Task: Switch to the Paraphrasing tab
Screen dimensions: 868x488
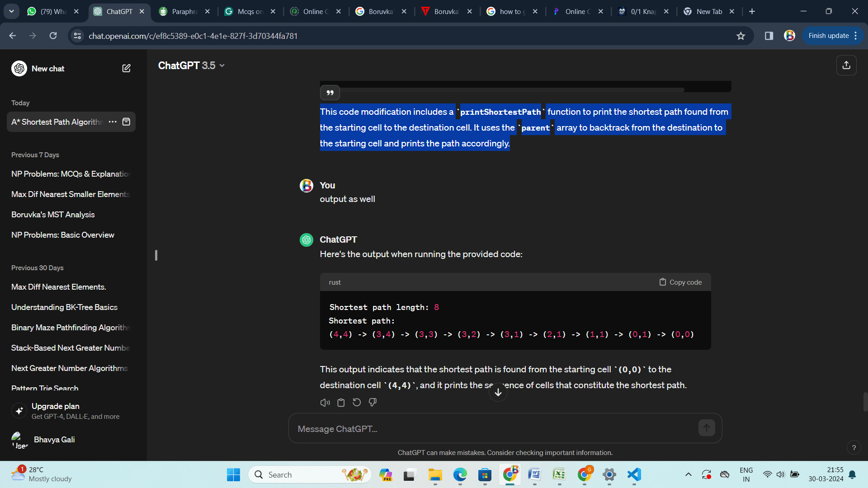Action: [184, 11]
